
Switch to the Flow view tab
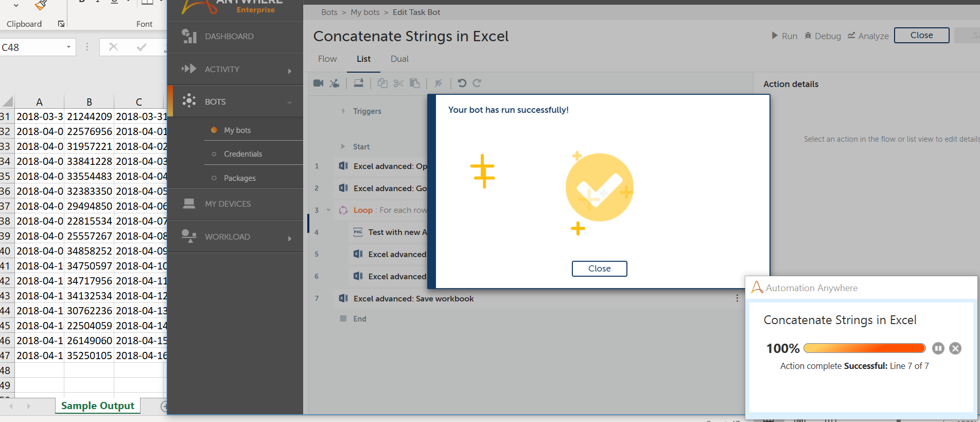[327, 59]
